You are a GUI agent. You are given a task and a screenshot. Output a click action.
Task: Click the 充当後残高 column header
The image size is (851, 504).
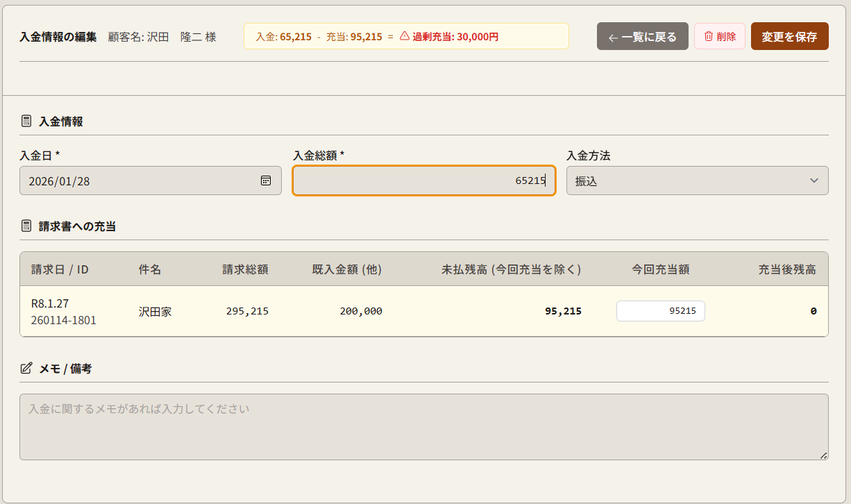[786, 269]
